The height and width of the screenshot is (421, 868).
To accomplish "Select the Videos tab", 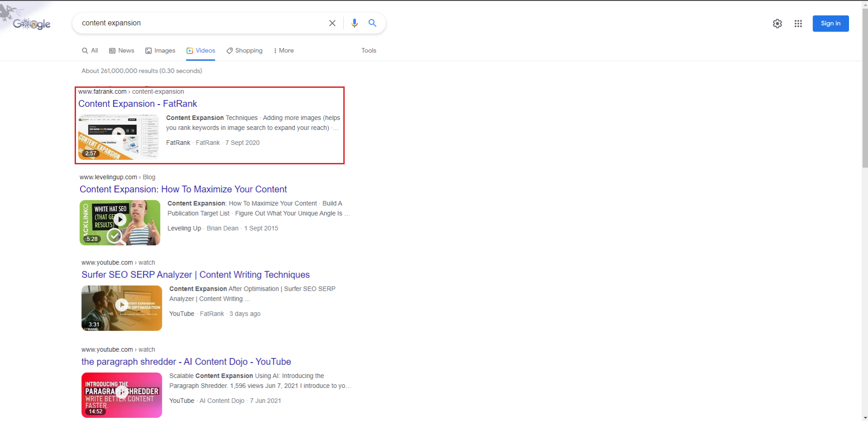I will 201,51.
